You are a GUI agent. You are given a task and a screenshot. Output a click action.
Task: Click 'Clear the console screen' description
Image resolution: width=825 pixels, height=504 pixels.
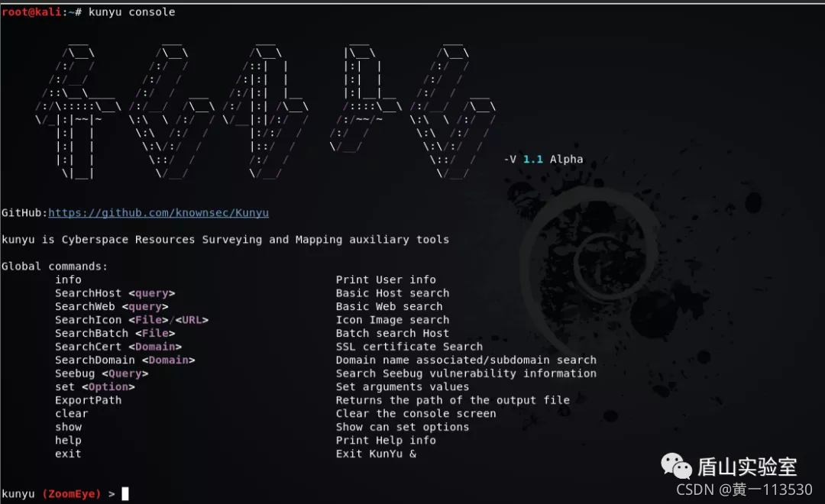pos(416,414)
